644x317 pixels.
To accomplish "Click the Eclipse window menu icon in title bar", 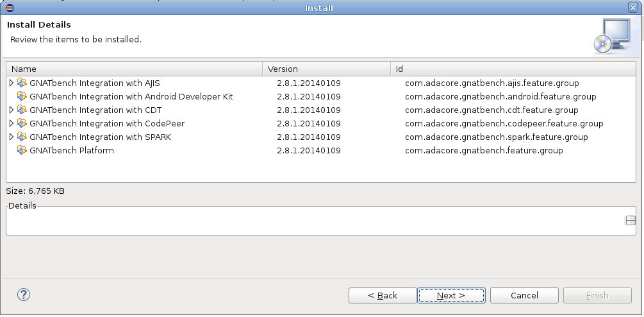I will click(10, 8).
